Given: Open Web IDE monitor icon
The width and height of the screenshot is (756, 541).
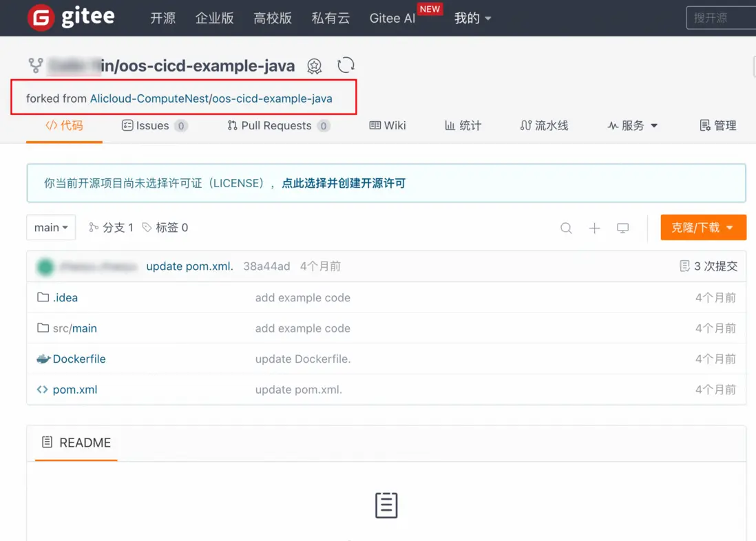Looking at the screenshot, I should tap(622, 228).
